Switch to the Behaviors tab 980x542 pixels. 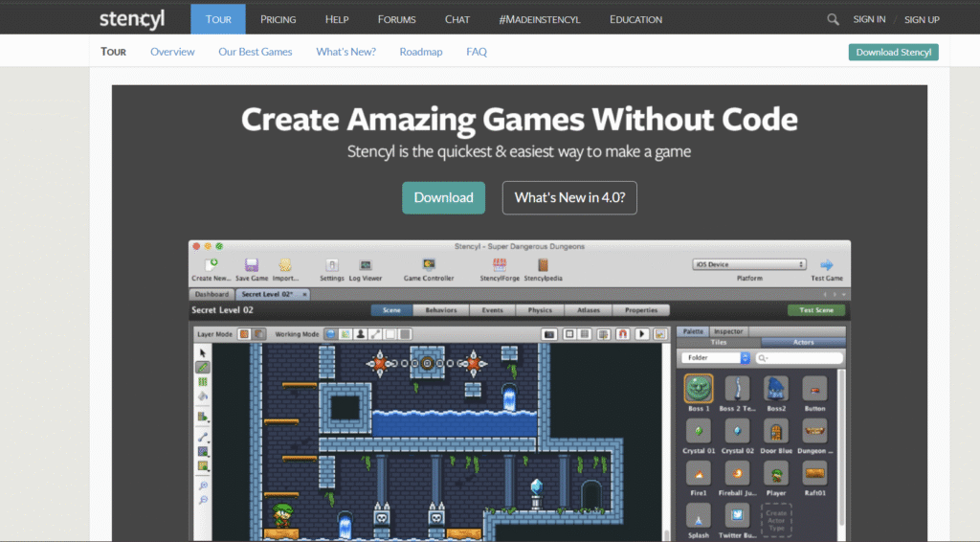[x=441, y=310]
